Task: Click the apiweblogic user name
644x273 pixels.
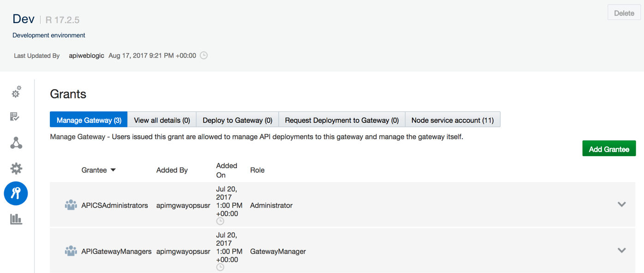Action: (x=86, y=55)
